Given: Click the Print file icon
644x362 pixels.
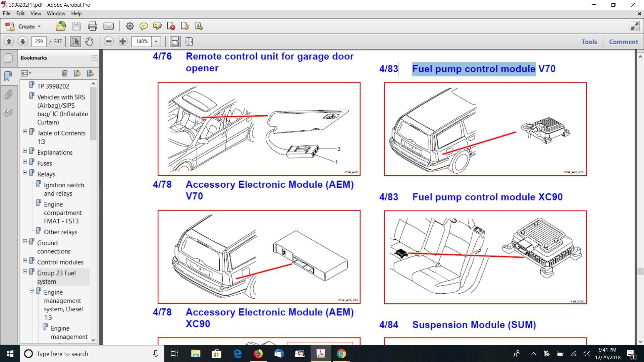Looking at the screenshot, I should (93, 26).
